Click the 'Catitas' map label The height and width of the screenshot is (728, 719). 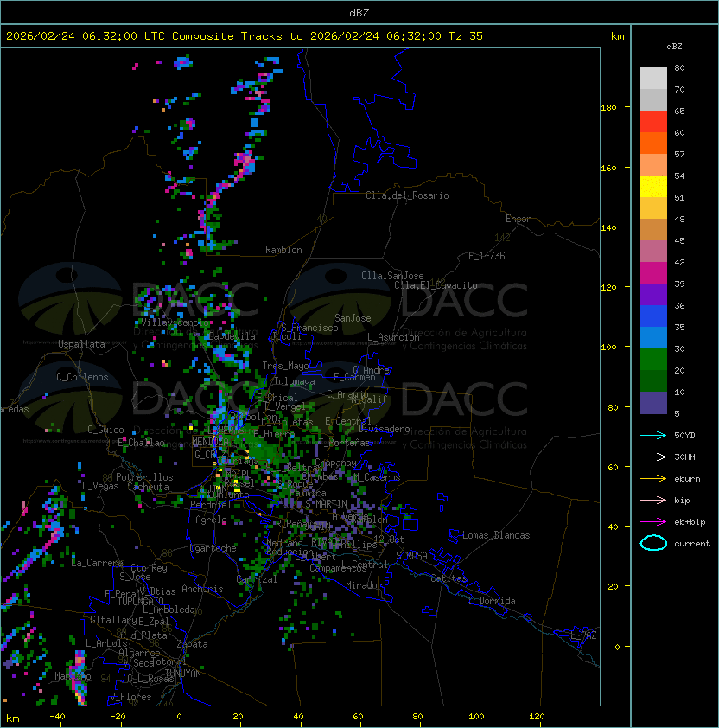(449, 578)
